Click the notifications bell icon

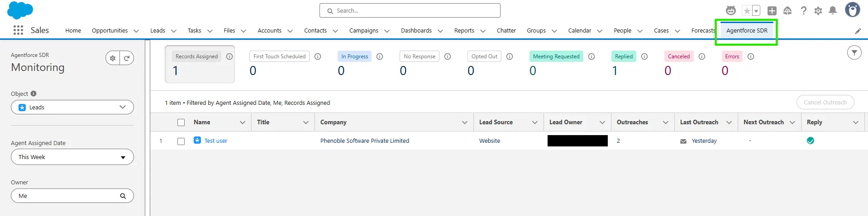click(832, 10)
